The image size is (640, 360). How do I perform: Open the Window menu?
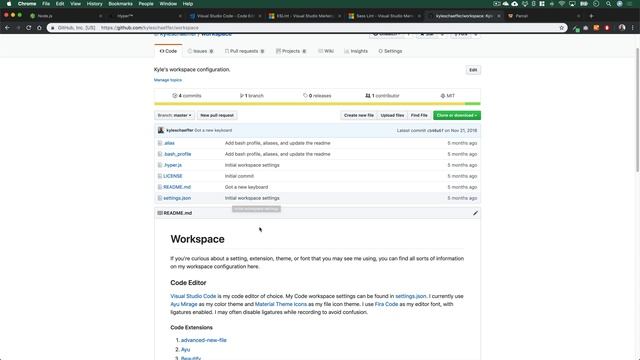pos(168,4)
